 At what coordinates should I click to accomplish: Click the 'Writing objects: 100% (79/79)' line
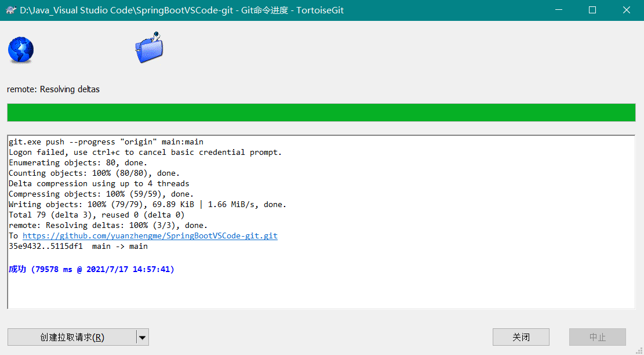[x=147, y=205]
